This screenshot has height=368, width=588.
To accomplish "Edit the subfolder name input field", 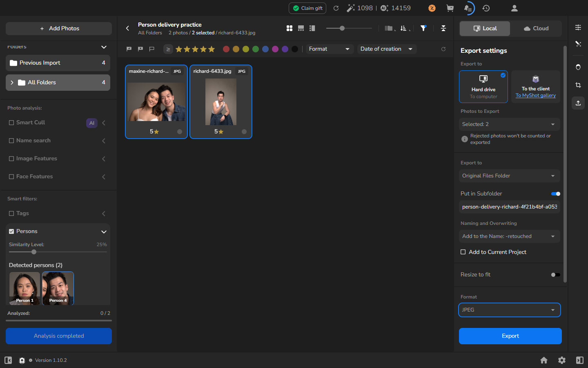I will pyautogui.click(x=510, y=207).
